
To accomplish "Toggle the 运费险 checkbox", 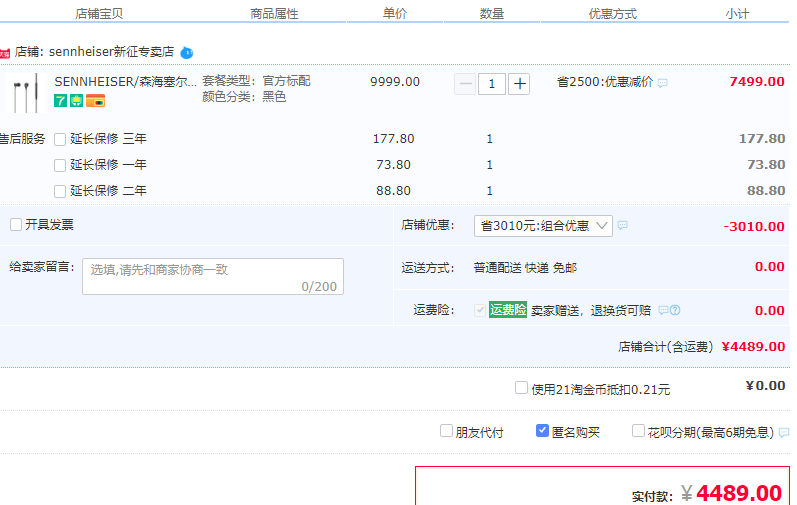I will point(479,310).
